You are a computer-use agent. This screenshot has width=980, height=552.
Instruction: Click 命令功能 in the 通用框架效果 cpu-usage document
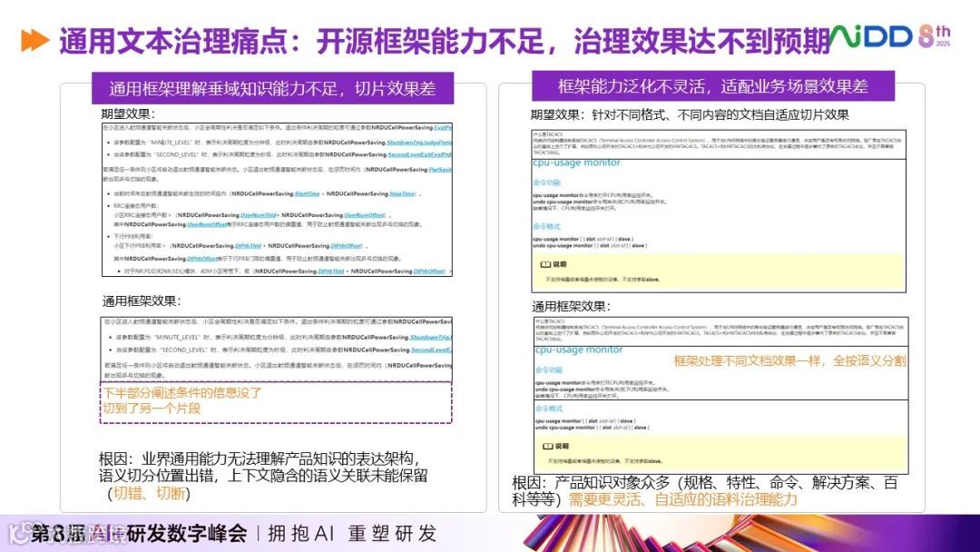(x=549, y=370)
